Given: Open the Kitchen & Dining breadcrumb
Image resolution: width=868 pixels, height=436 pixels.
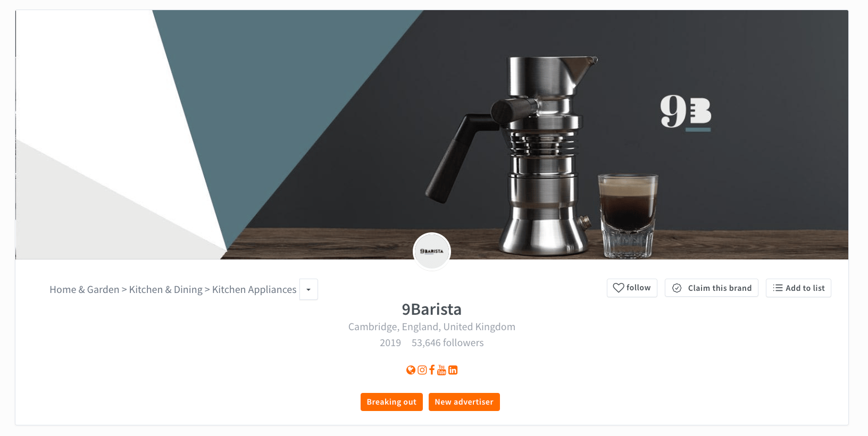Looking at the screenshot, I should pos(166,290).
